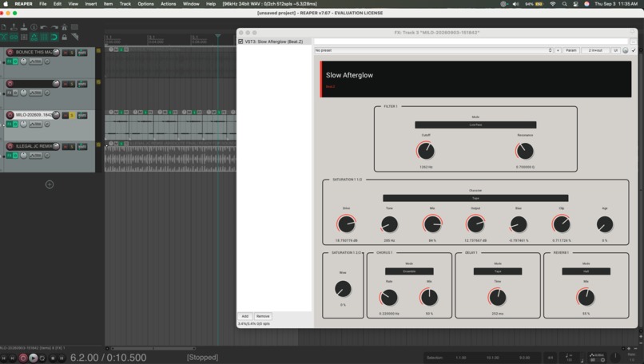Toggle the locking padlock icon
Screen dimensions: 644x364
coord(64,38)
